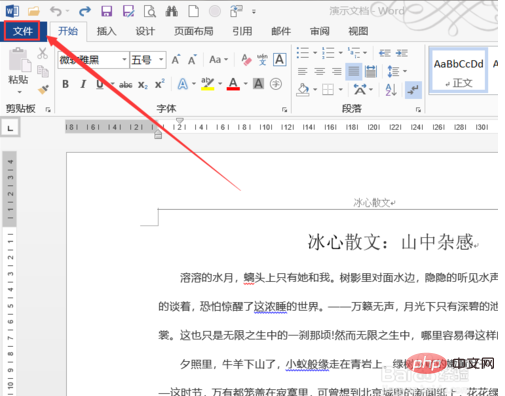Toggle character shading A
The width and height of the screenshot is (505, 396).
tap(259, 84)
